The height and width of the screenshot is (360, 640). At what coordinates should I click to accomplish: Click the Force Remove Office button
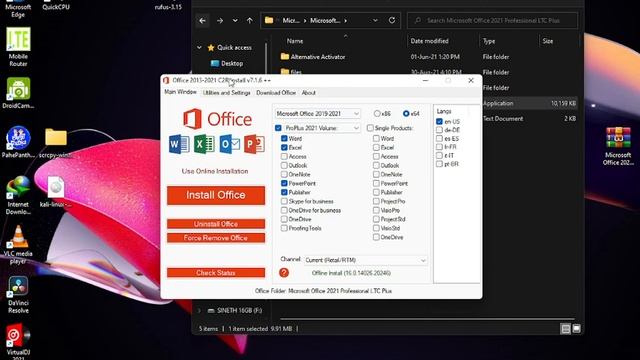(x=216, y=238)
